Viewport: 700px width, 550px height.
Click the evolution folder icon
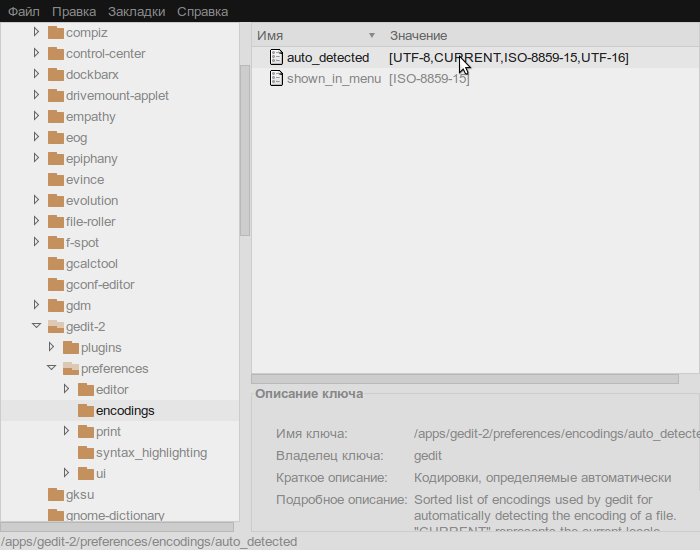[x=56, y=200]
